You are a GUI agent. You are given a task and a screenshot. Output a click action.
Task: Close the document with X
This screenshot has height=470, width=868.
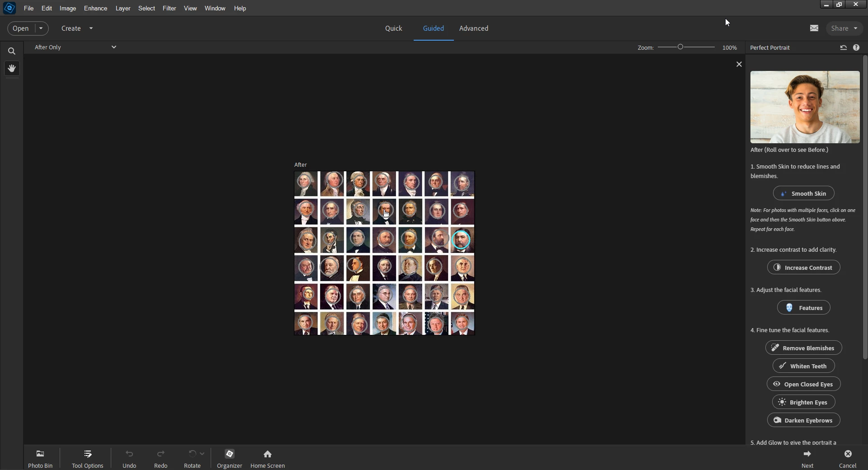point(739,64)
